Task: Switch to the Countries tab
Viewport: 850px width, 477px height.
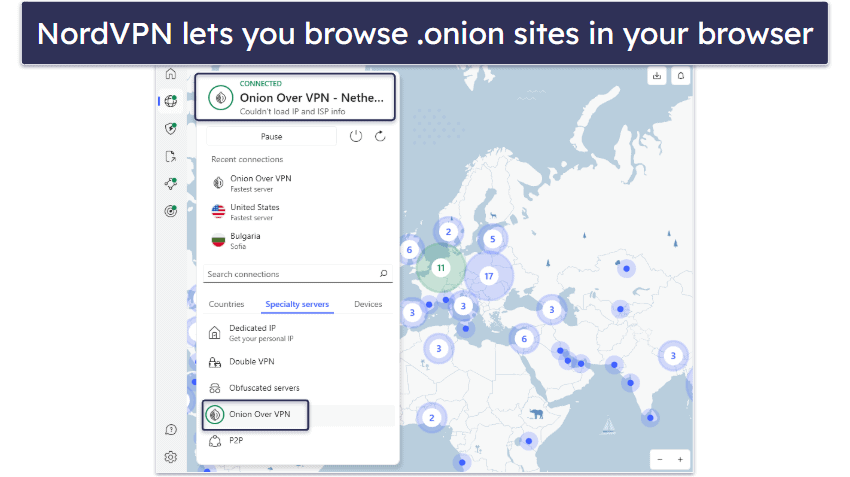Action: pos(227,304)
